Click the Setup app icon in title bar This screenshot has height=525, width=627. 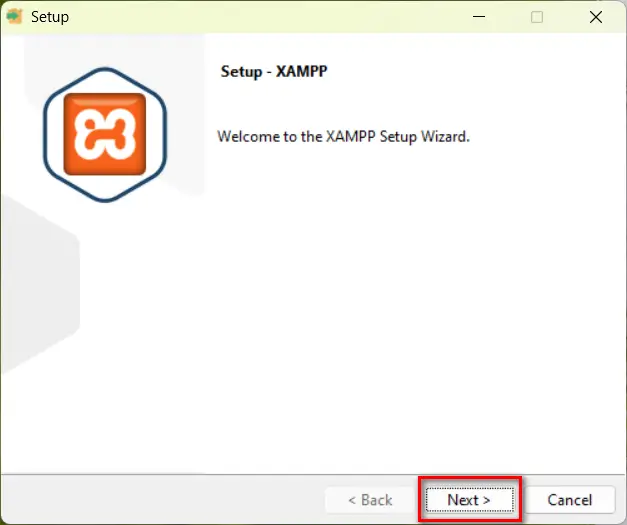15,17
